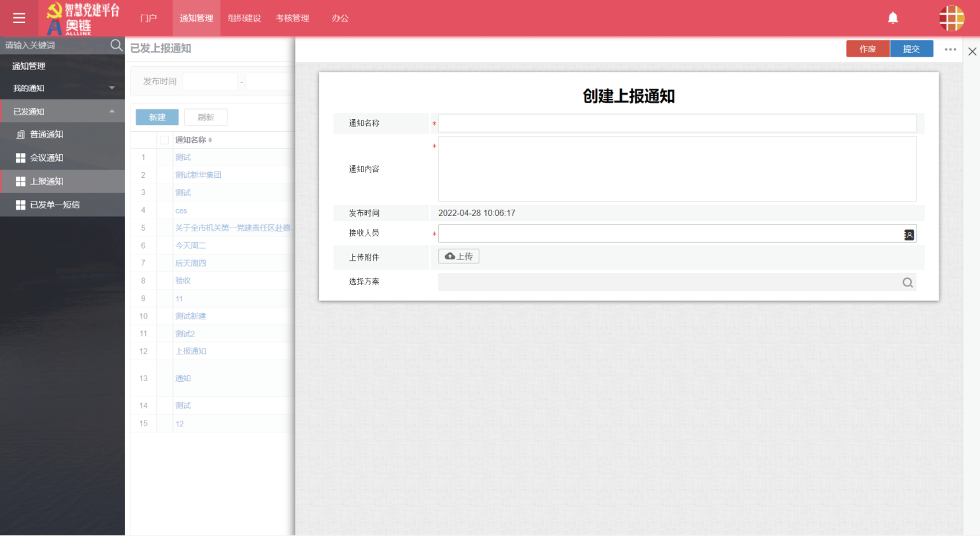Switch to the 组织建设 tab
The image size is (980, 536).
click(x=245, y=18)
